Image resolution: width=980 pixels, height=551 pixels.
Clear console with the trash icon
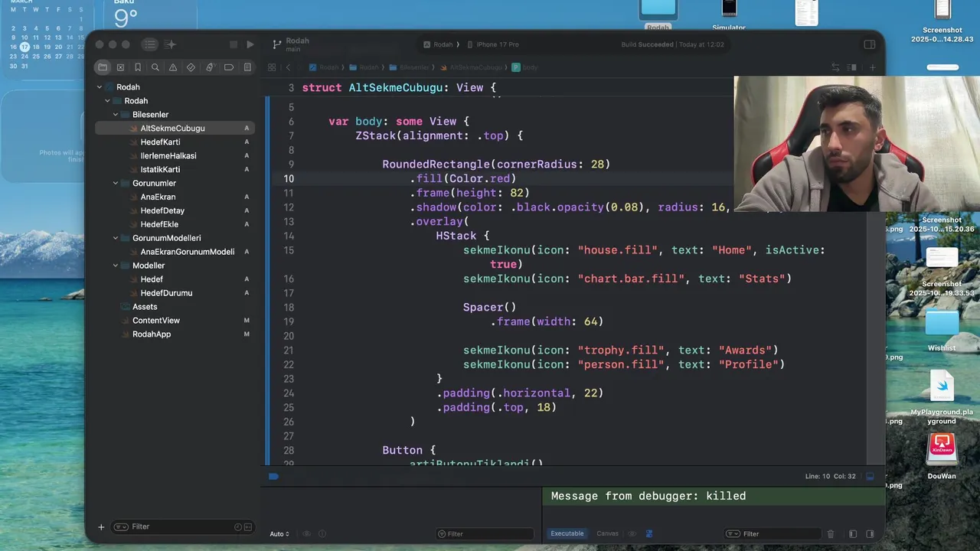tap(831, 534)
